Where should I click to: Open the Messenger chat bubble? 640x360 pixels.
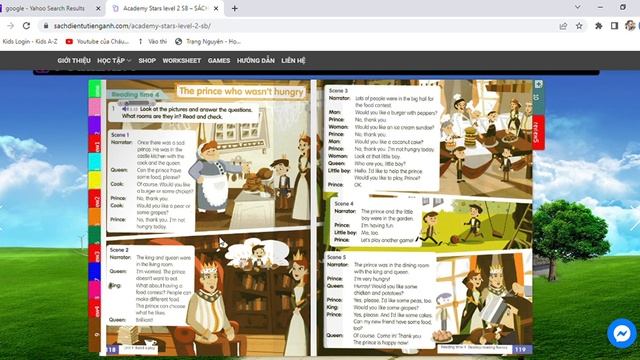tap(622, 333)
